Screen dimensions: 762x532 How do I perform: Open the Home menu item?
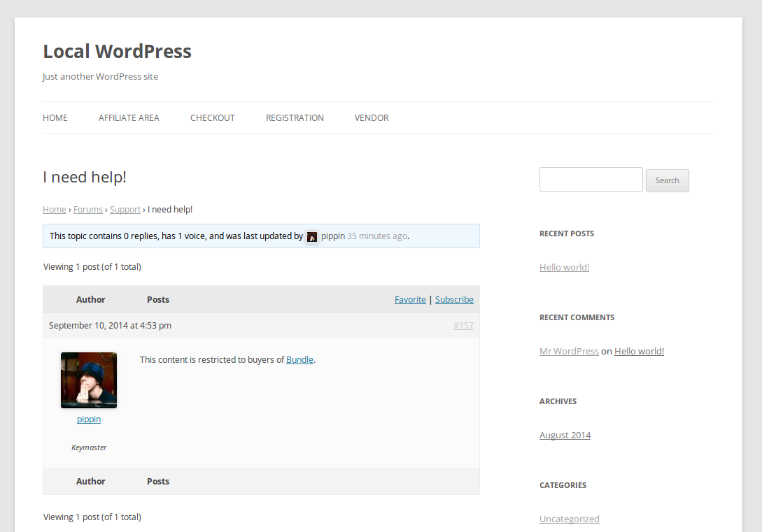click(55, 118)
